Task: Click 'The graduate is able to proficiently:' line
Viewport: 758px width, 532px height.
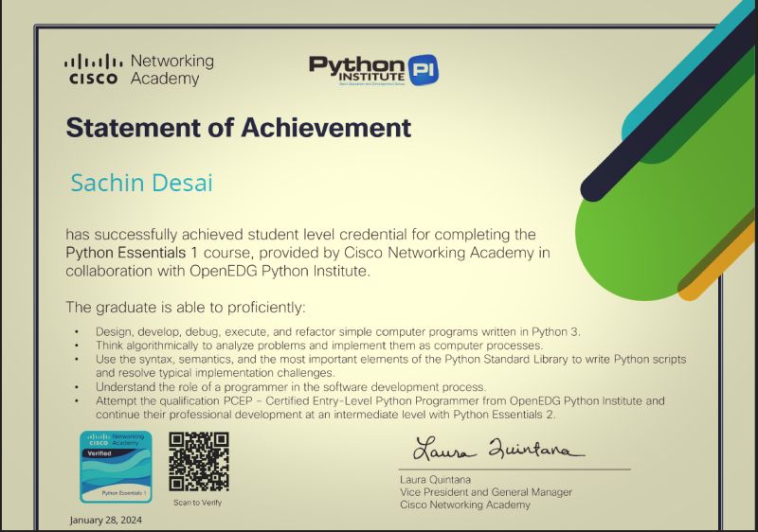Action: pyautogui.click(x=186, y=307)
